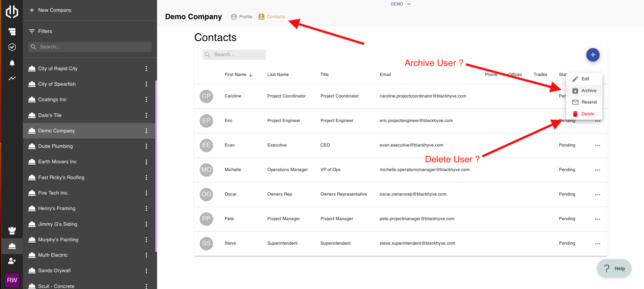Image resolution: width=644 pixels, height=289 pixels.
Task: Open the notifications bell icon in sidebar
Action: pyautogui.click(x=12, y=63)
